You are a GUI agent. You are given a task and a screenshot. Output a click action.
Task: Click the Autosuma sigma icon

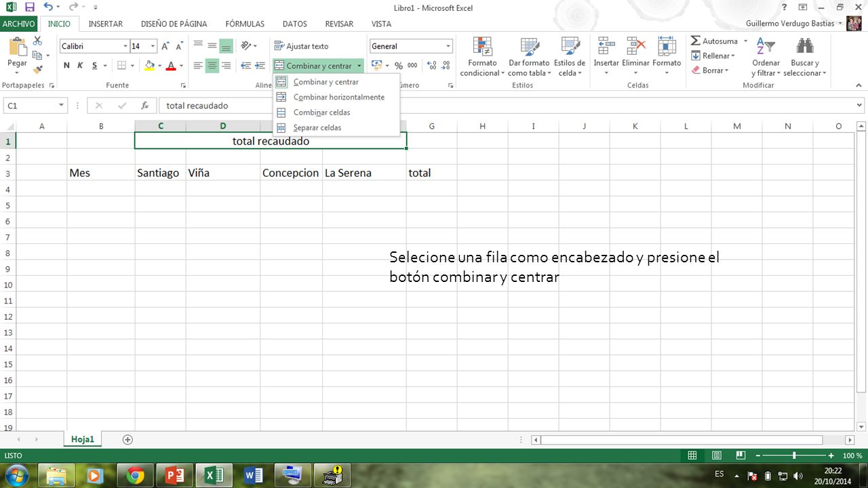695,41
